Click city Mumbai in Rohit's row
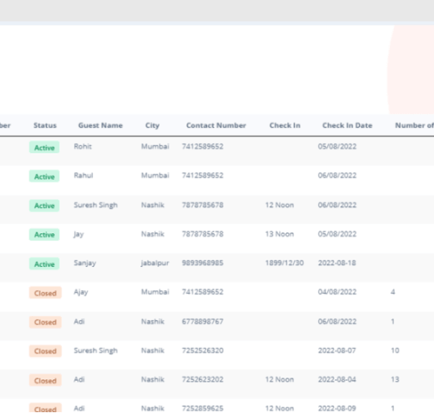 pos(155,146)
